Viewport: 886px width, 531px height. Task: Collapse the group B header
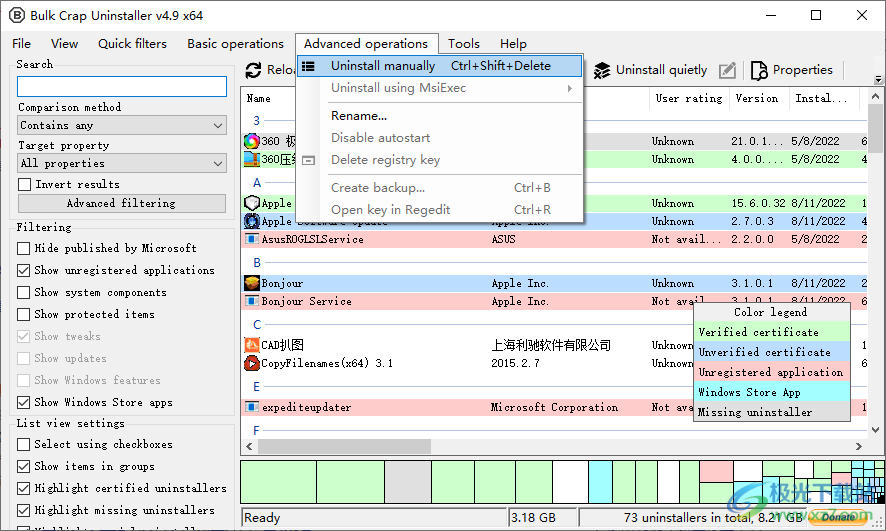click(x=257, y=263)
